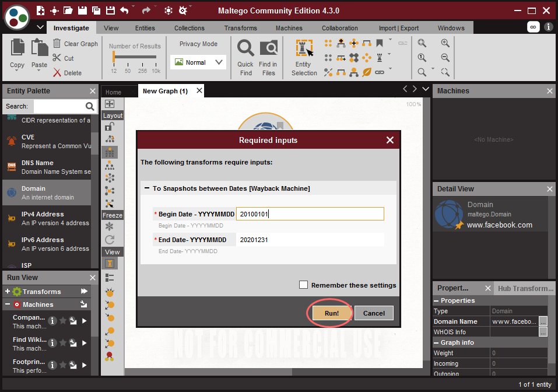Close the Entity Palette panel
The image size is (558, 392).
(x=93, y=91)
